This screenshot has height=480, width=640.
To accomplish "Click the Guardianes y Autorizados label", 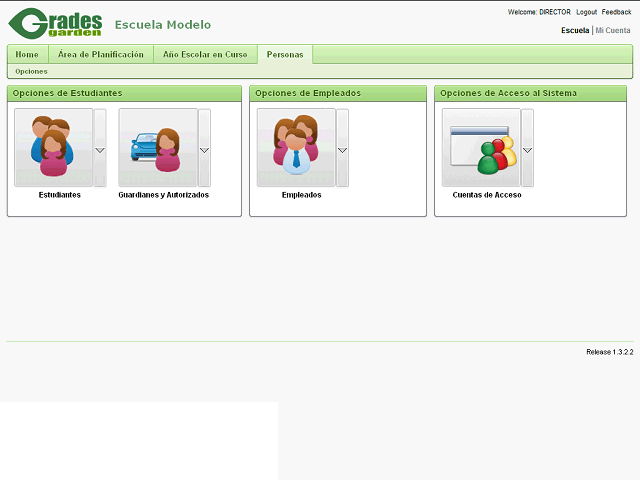I will click(x=164, y=195).
